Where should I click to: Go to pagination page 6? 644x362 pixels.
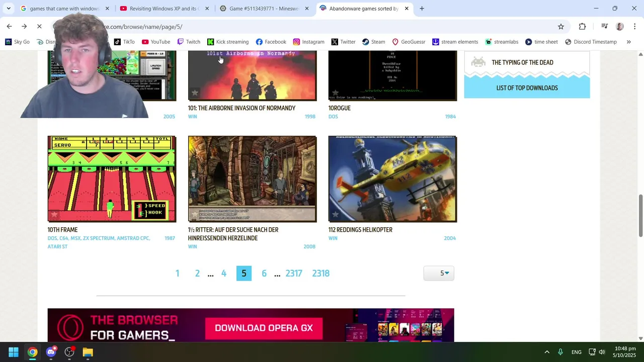tap(264, 273)
